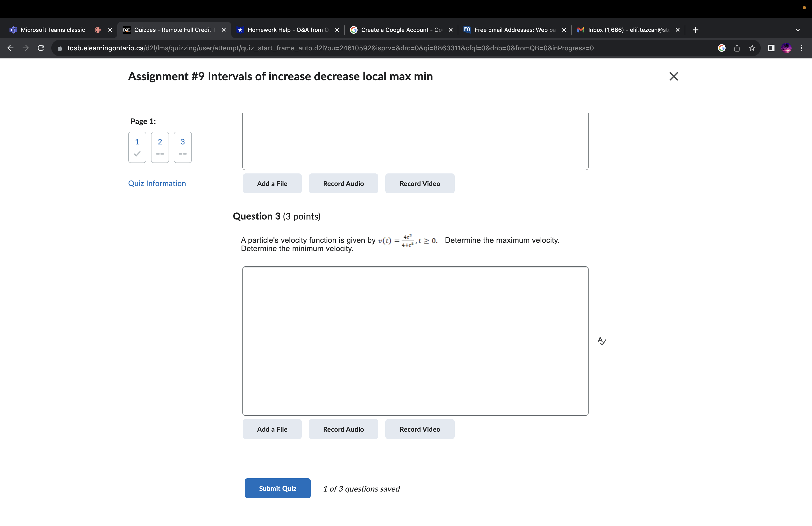Screen dimensions: 812x526
Task: Click the browser back arrow
Action: [x=11, y=48]
